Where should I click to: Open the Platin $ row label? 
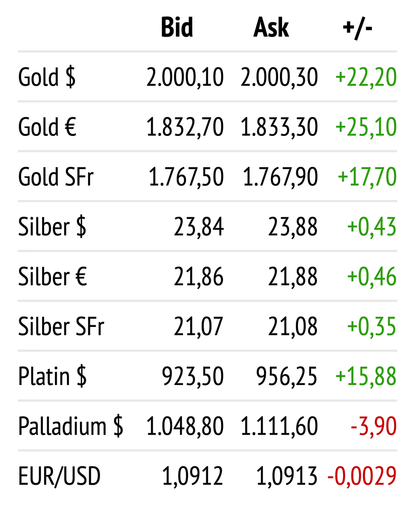[x=53, y=376]
